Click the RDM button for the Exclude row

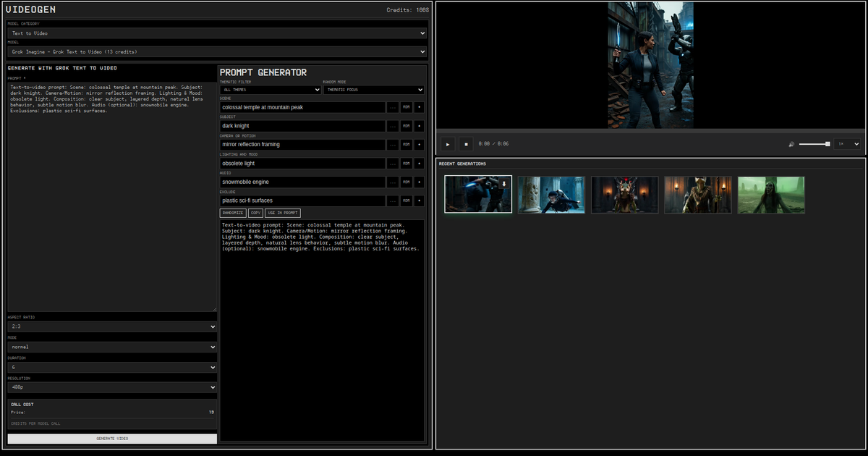pyautogui.click(x=406, y=200)
